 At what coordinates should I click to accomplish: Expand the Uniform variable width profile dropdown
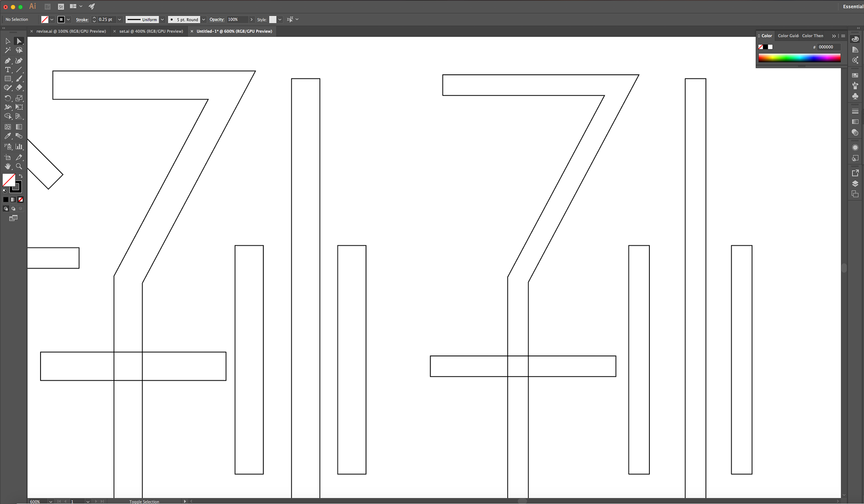click(162, 20)
